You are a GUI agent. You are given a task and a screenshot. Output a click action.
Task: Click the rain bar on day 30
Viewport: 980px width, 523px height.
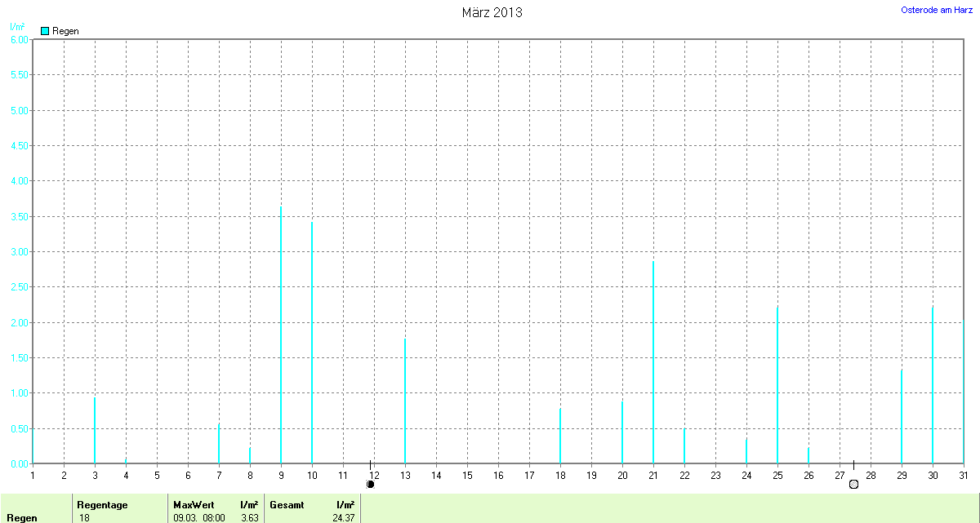coord(933,385)
